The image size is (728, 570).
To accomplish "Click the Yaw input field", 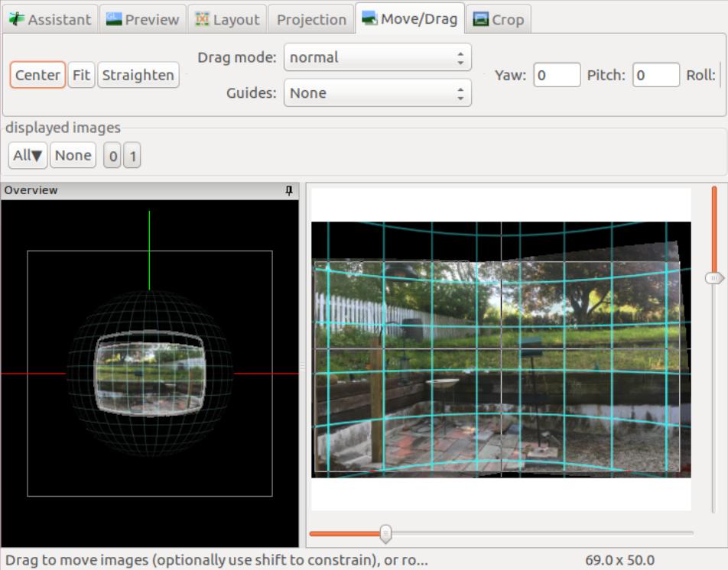I will pos(557,75).
